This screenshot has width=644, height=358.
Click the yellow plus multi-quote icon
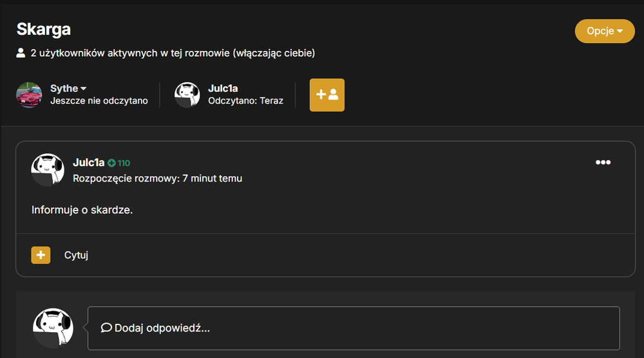41,255
